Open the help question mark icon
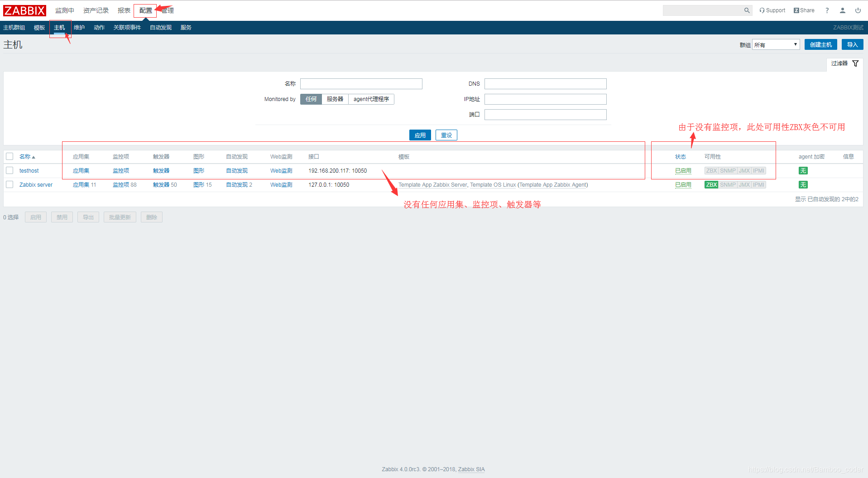The image size is (868, 478). [827, 10]
